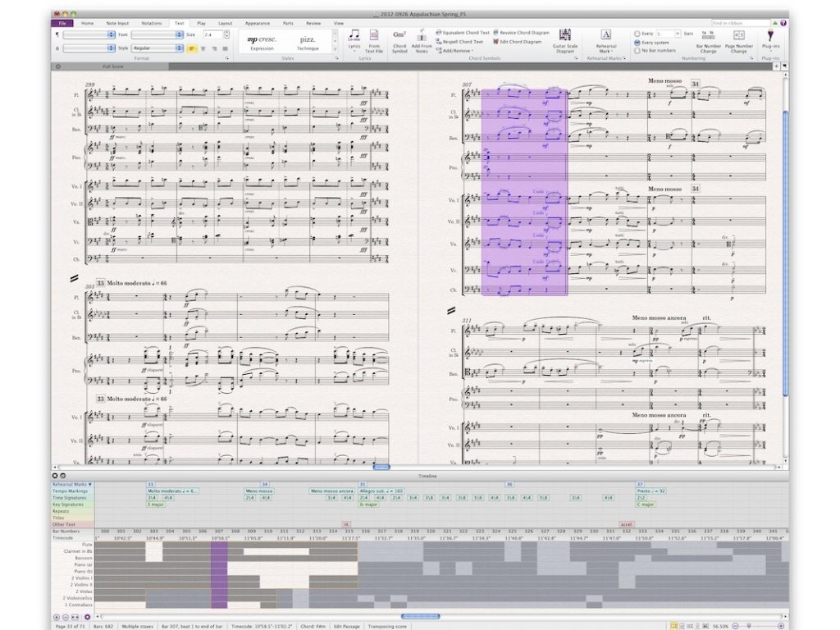Click the zoom-in plus icon in status bar
This screenshot has width=840, height=630.
coord(781,626)
